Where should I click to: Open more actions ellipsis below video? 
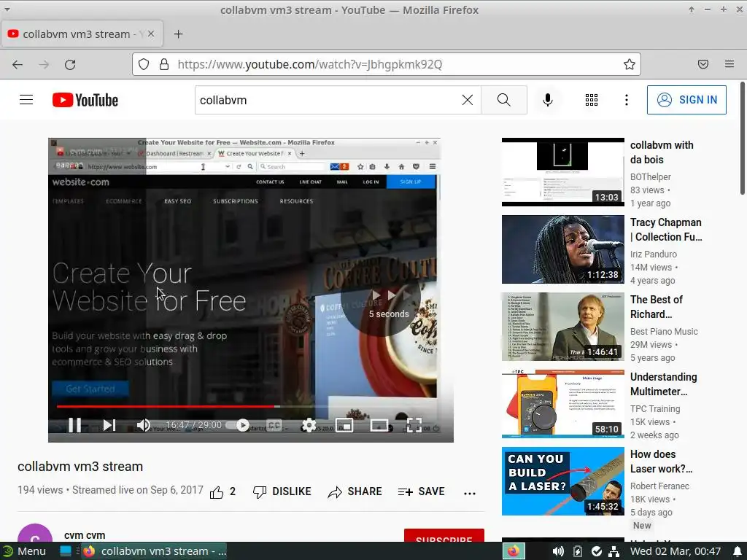[x=470, y=494]
